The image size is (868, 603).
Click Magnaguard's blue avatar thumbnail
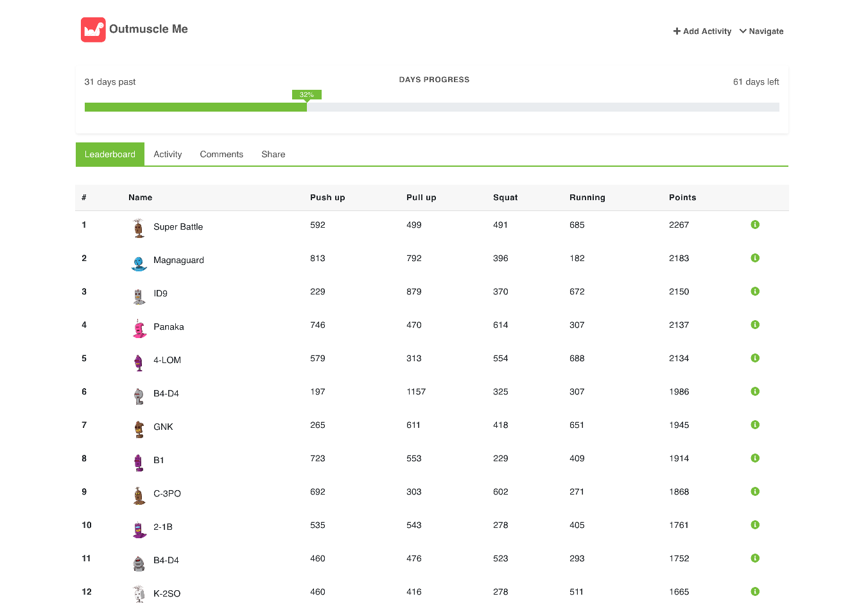(x=139, y=262)
